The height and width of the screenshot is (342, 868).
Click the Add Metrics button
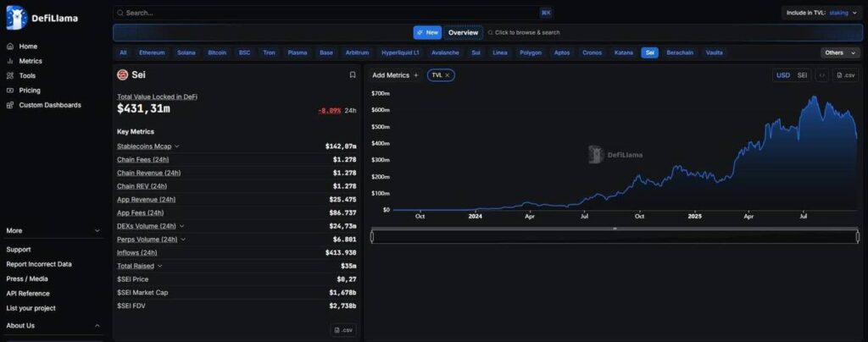[395, 75]
